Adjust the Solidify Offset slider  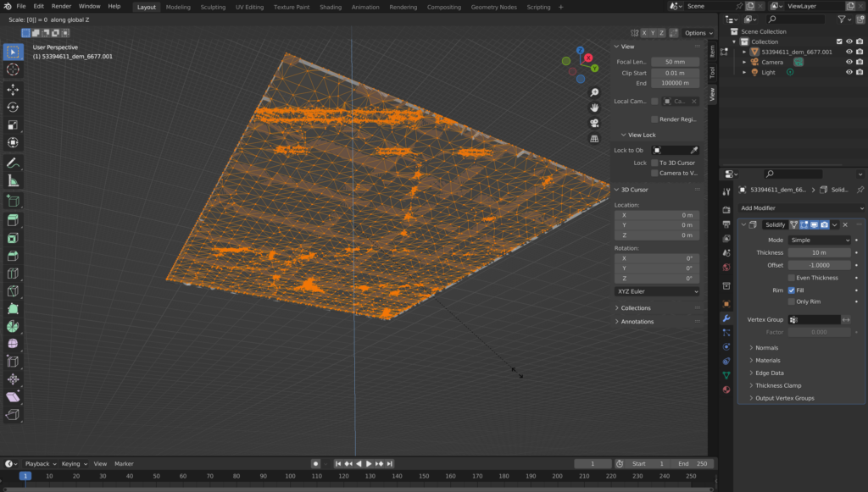pyautogui.click(x=819, y=265)
